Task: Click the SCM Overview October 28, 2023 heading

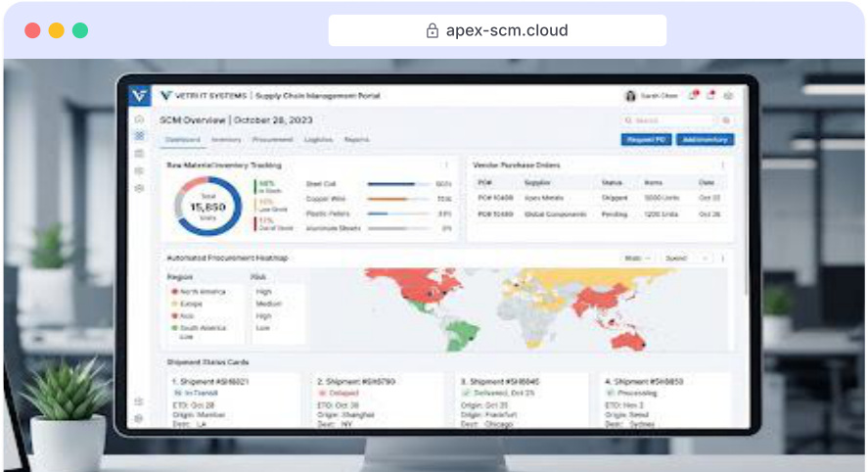Action: pos(236,119)
